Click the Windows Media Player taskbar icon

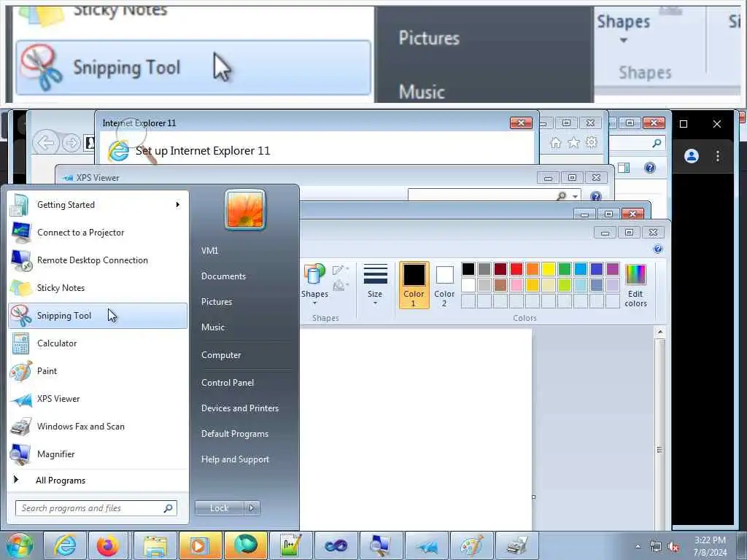pos(200,545)
